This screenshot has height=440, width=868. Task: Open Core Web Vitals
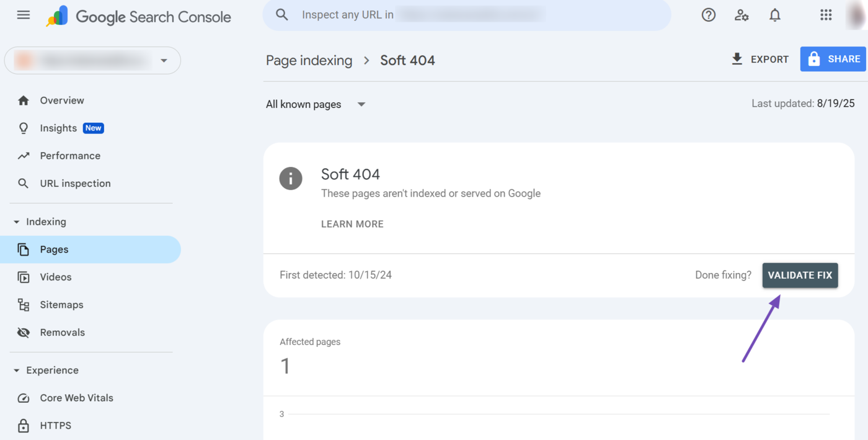(77, 398)
